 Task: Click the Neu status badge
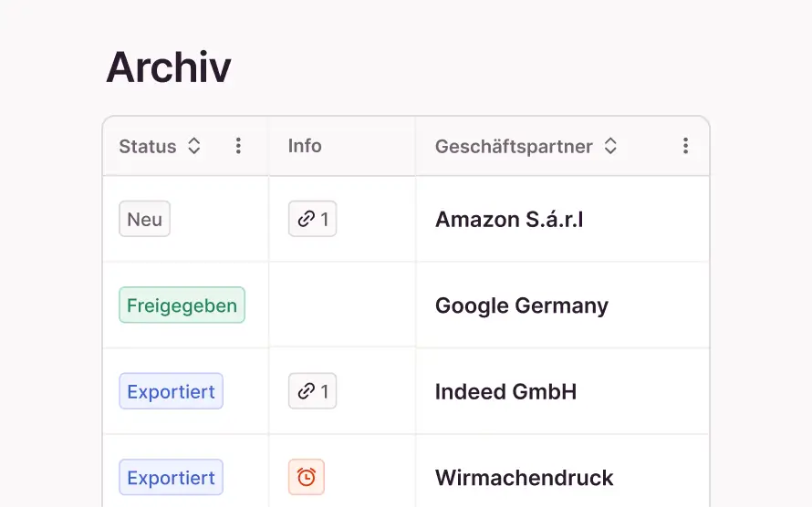pos(144,219)
